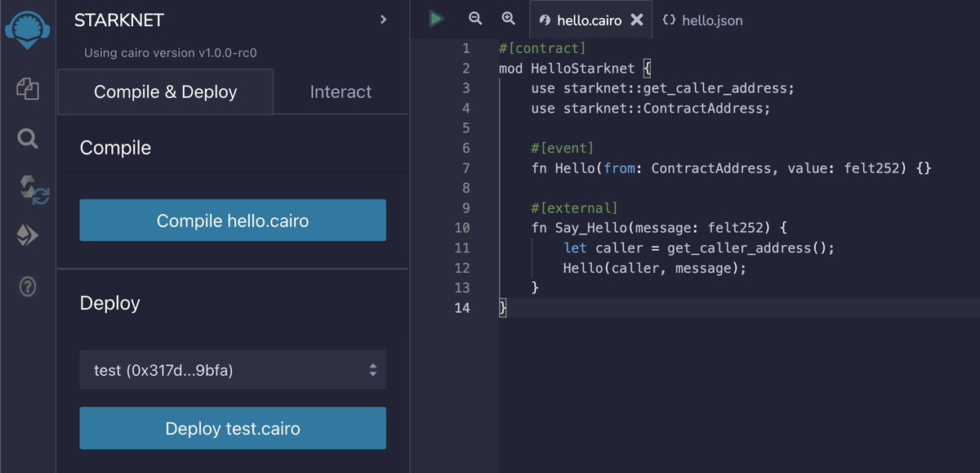Click the Deploy test.cairo button

233,427
